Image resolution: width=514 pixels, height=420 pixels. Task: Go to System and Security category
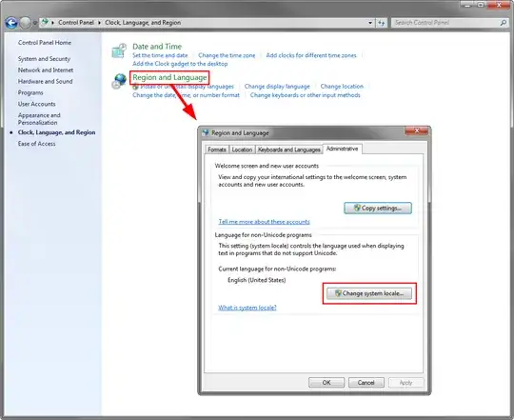(x=44, y=59)
